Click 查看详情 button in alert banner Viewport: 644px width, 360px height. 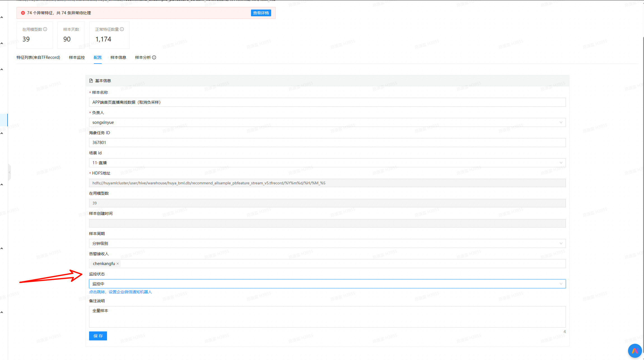[x=261, y=13]
